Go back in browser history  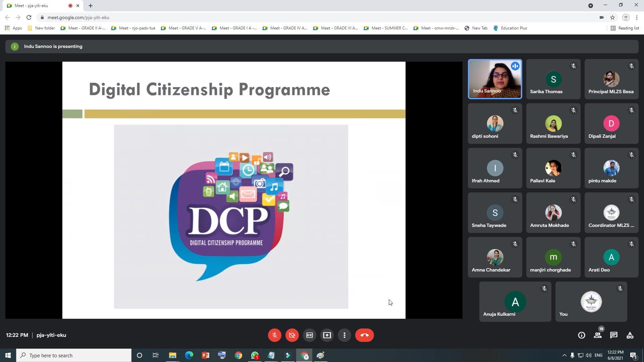point(7,17)
